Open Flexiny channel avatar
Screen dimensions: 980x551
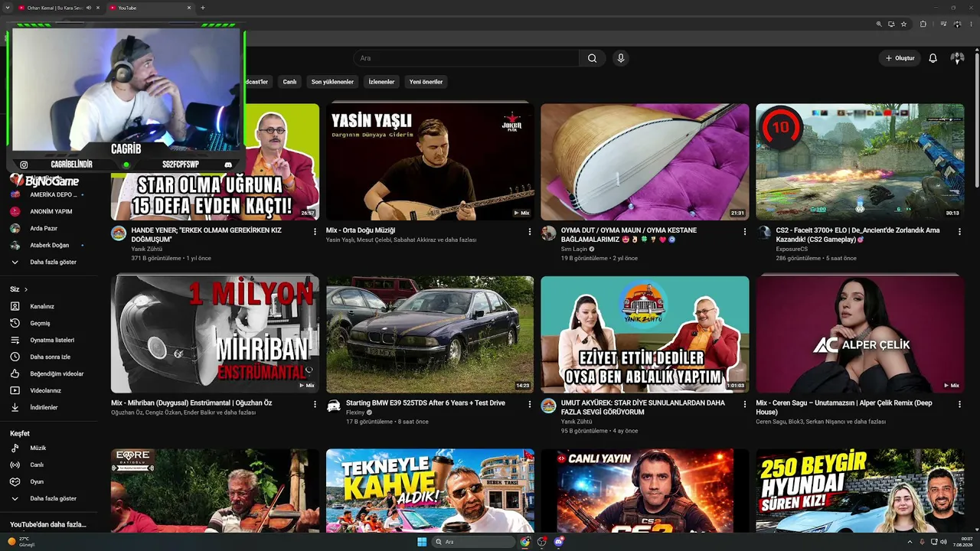click(x=334, y=406)
